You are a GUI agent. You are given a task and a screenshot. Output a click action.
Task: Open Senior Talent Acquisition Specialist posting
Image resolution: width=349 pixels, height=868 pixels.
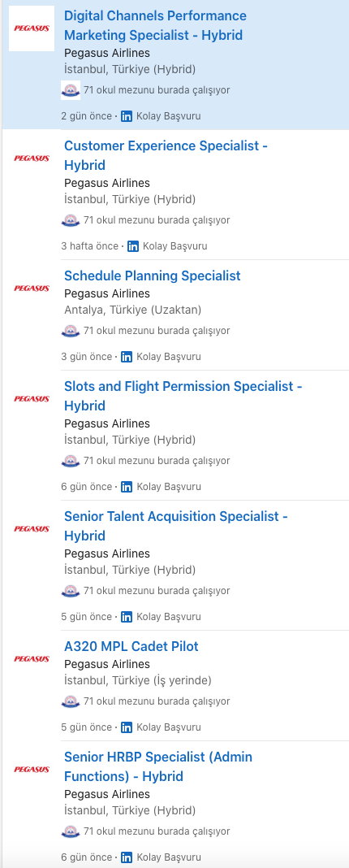point(176,526)
